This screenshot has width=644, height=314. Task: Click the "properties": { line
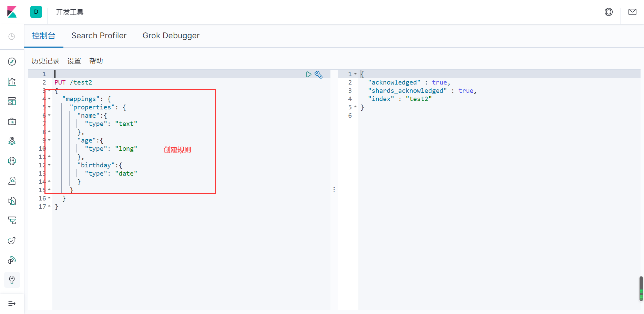[x=98, y=107]
